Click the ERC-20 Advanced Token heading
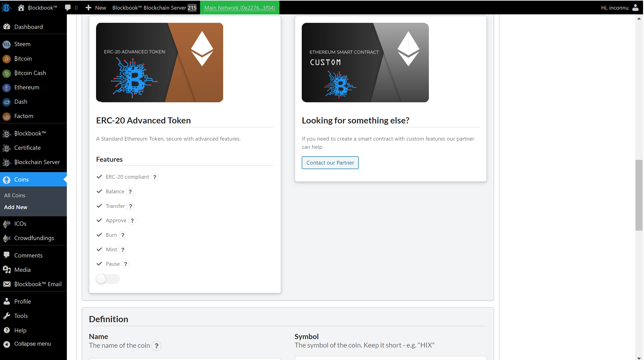The height and width of the screenshot is (360, 644). 143,120
